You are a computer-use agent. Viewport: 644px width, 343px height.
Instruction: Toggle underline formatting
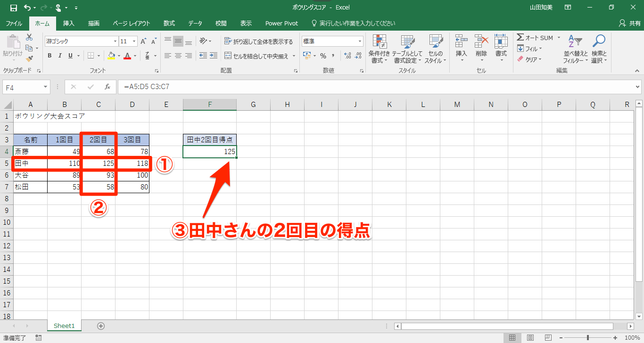pos(70,56)
